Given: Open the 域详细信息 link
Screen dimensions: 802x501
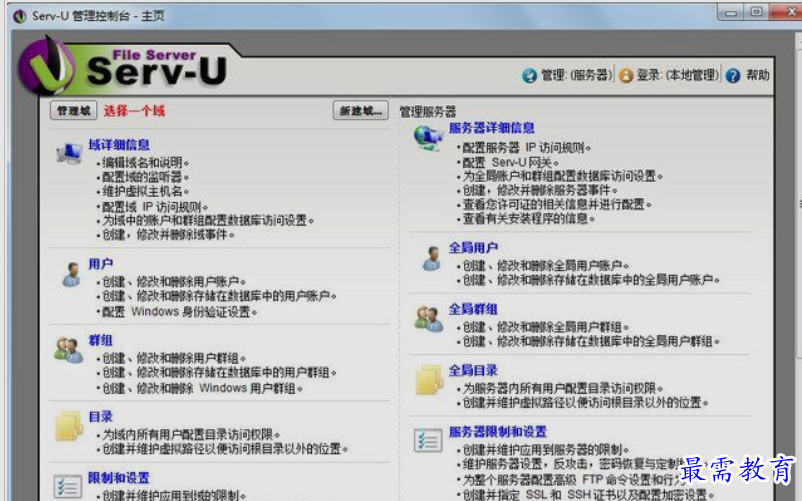Looking at the screenshot, I should pyautogui.click(x=119, y=145).
